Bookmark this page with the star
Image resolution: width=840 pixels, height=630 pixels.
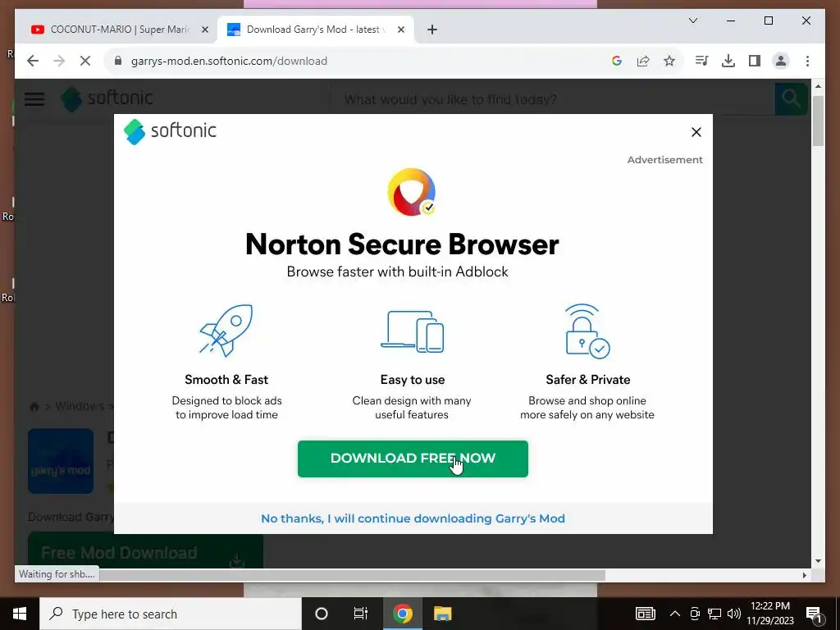click(x=669, y=61)
